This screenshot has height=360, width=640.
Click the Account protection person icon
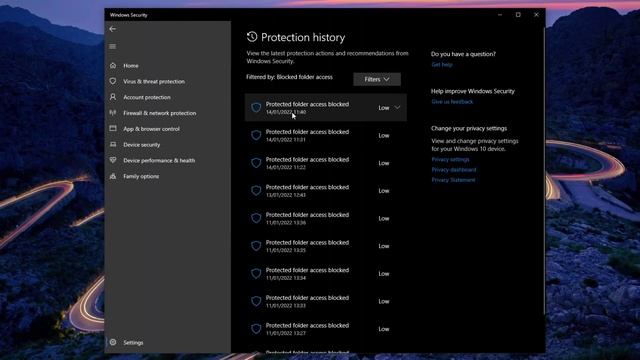pyautogui.click(x=113, y=97)
